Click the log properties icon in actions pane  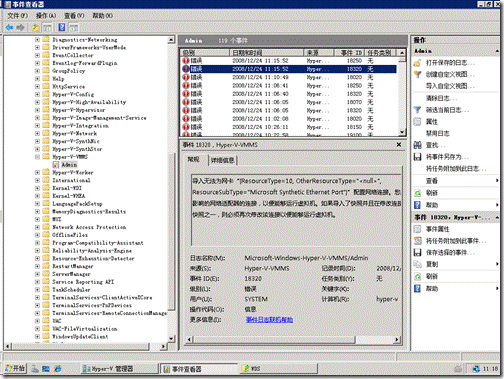pyautogui.click(x=417, y=122)
